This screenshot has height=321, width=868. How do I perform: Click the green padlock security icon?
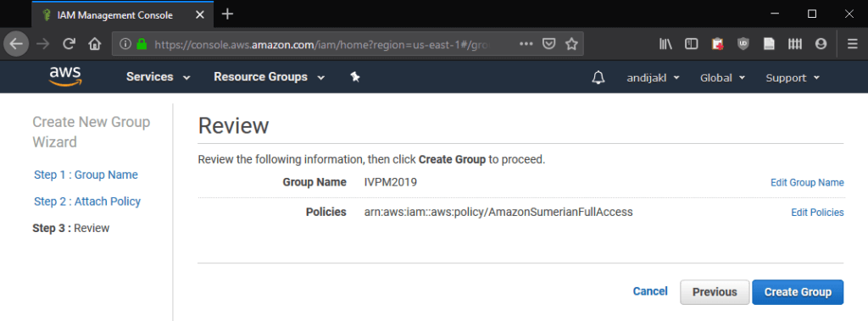[x=142, y=44]
